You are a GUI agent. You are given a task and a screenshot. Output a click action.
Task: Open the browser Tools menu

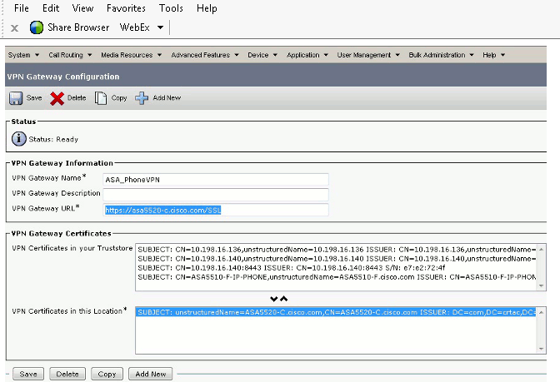(171, 8)
